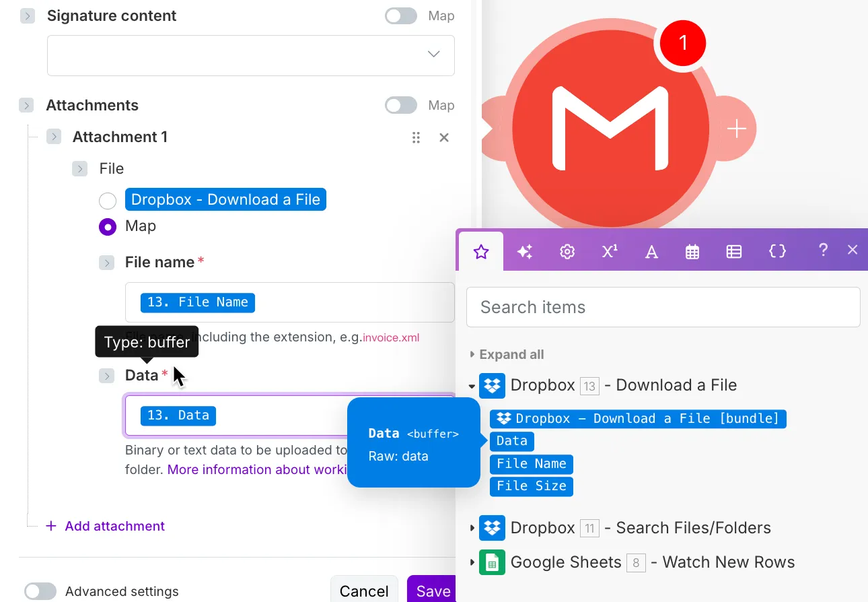868x602 pixels.
Task: Select the File Size item in the mapping list
Action: [x=532, y=486]
